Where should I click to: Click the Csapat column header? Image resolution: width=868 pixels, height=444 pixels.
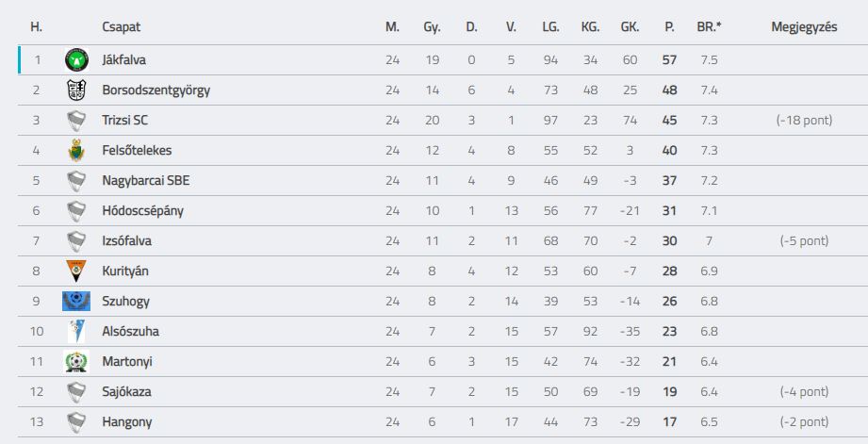[x=122, y=26]
